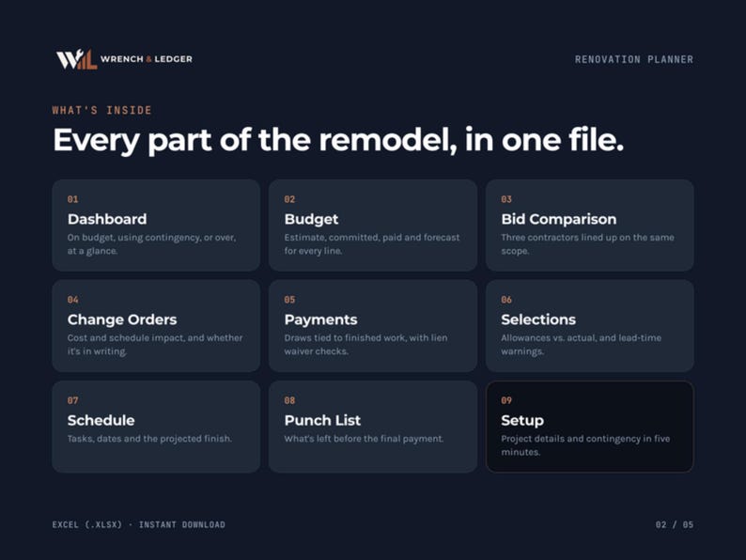Click the text Project details and contingency
The image size is (746, 560).
(x=585, y=445)
